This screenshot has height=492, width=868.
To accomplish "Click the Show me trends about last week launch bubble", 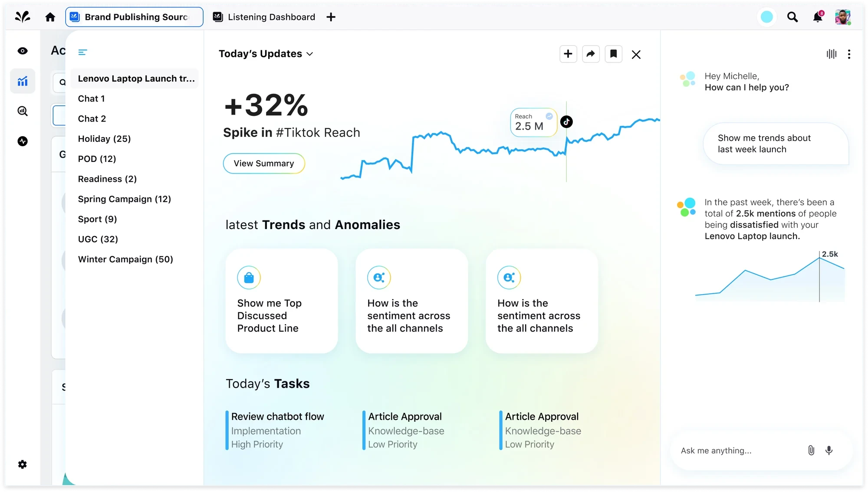I will coord(776,144).
